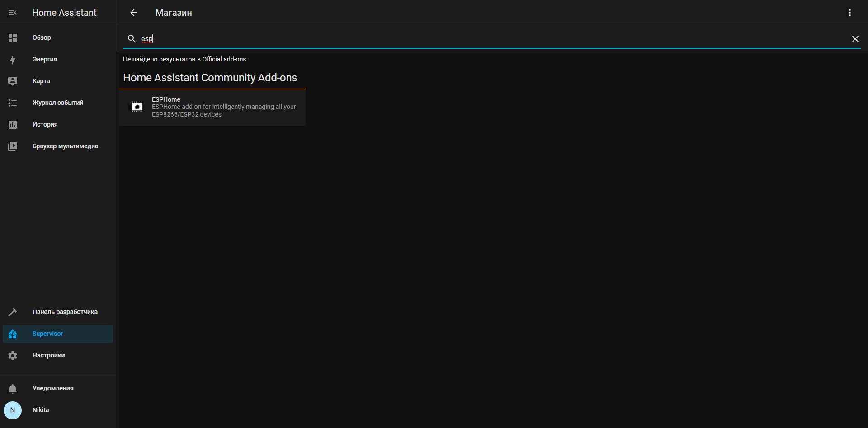Screen dimensions: 868x428
Task: Open Настройки in the sidebar
Action: tap(58, 356)
